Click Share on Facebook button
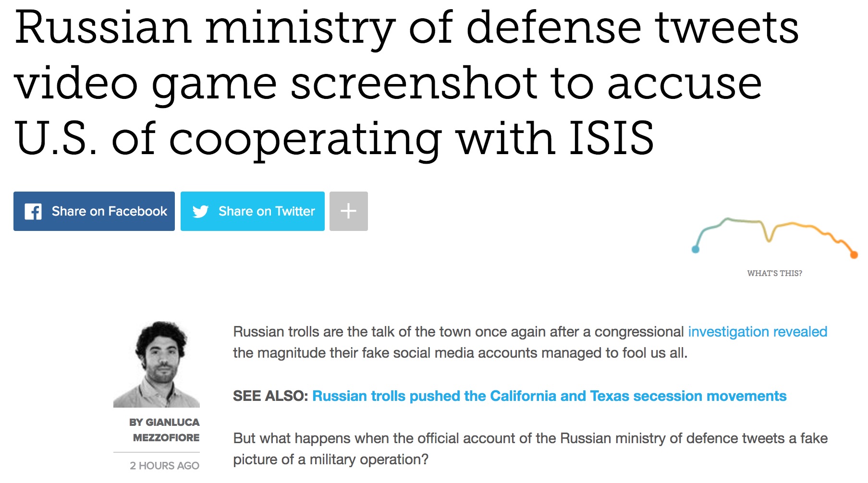Screen dimensions: 868x483 tap(94, 211)
